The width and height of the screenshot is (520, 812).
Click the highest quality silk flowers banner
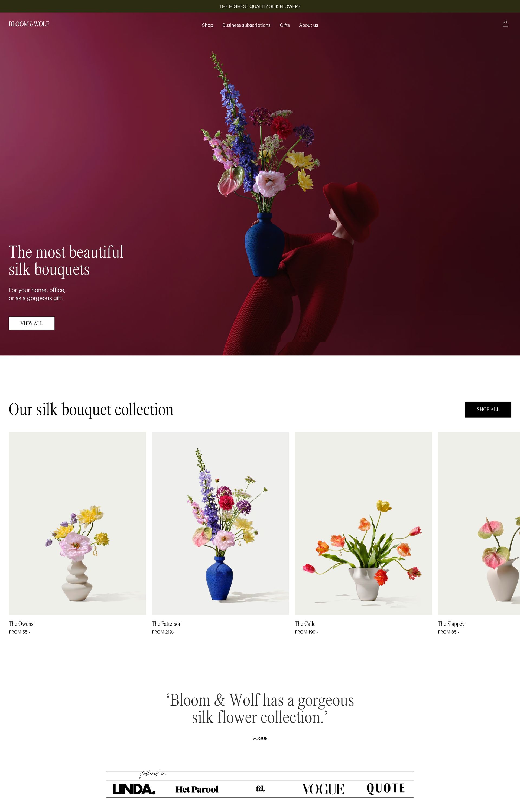tap(260, 6)
